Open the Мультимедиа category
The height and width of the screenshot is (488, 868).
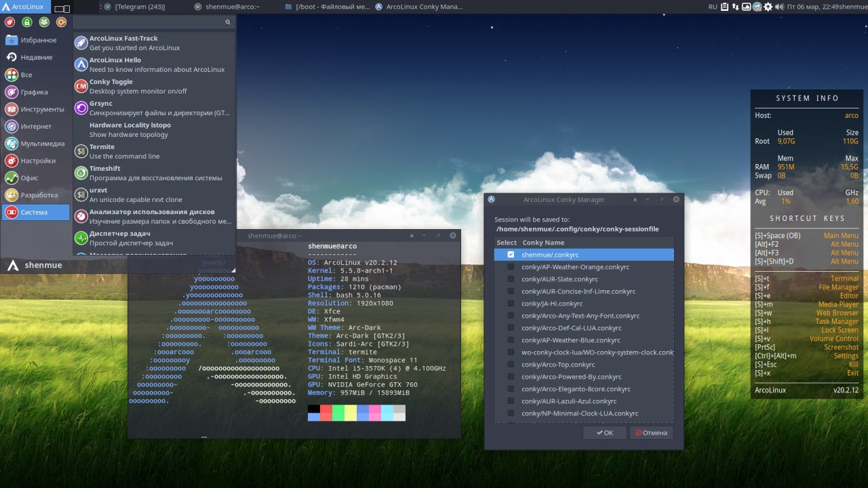coord(36,144)
